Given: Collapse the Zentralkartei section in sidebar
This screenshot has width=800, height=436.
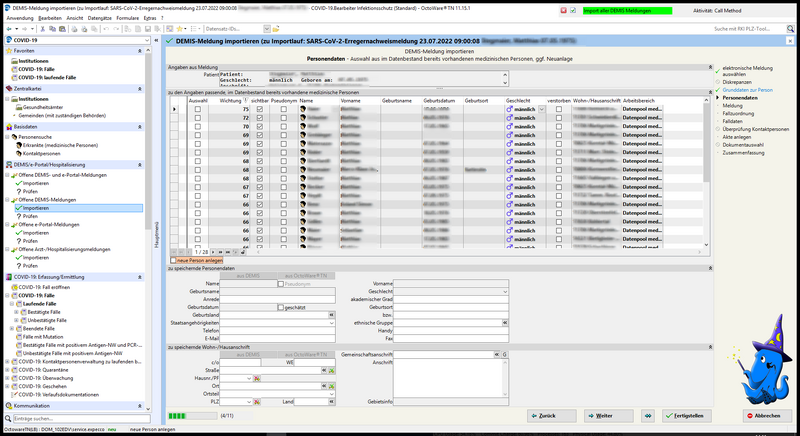Looking at the screenshot, I should point(138,89).
